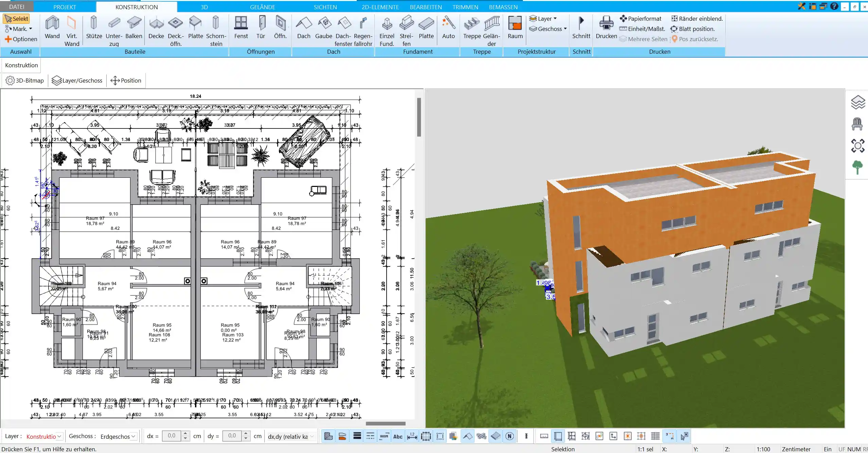The height and width of the screenshot is (453, 868).
Task: Open the Schnitt section tool
Action: click(x=581, y=28)
